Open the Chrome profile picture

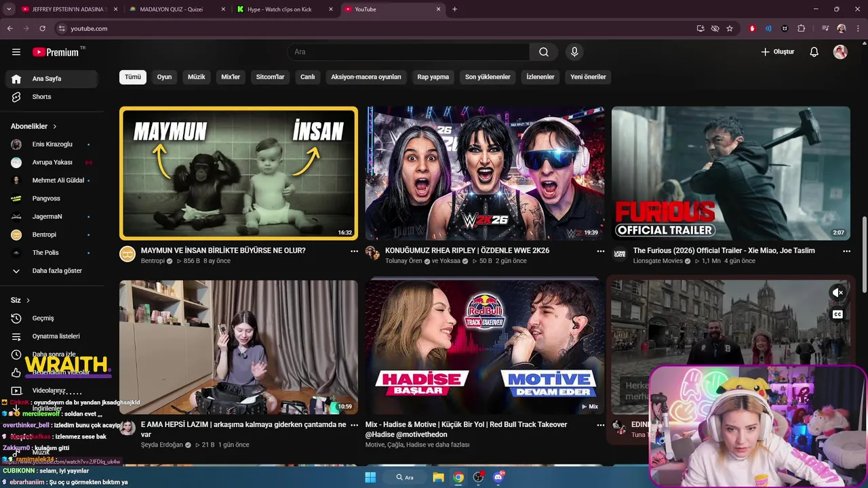[x=842, y=28]
